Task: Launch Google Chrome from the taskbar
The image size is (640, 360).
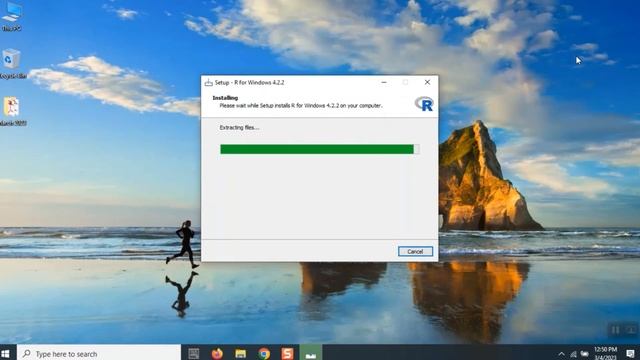Action: [x=264, y=353]
